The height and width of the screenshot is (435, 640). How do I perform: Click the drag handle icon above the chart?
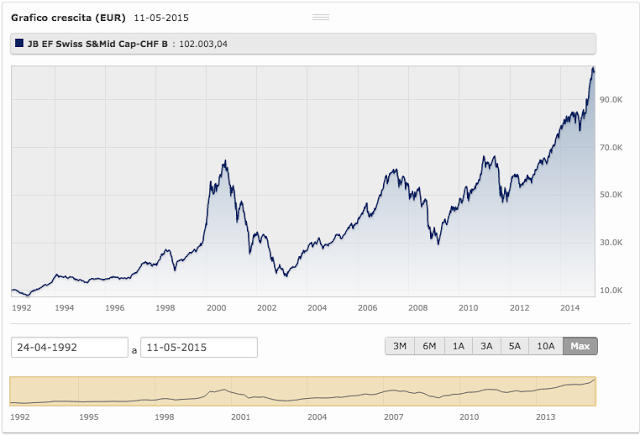coord(320,18)
